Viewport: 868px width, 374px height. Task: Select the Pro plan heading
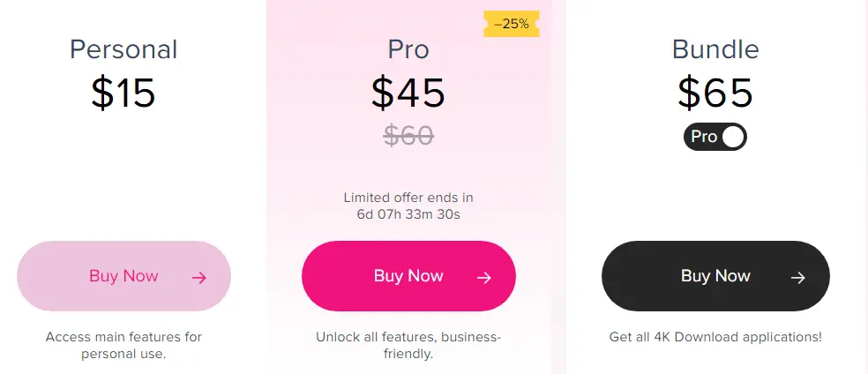408,49
